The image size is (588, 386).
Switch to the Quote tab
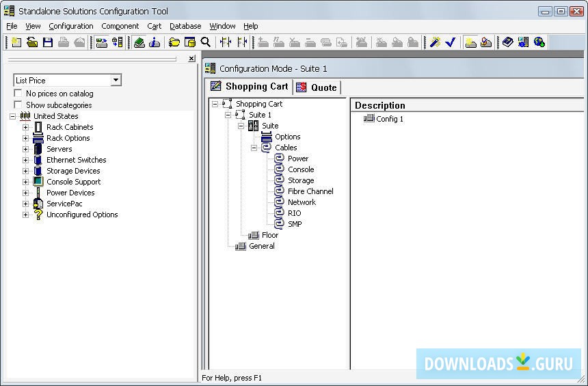pyautogui.click(x=317, y=87)
